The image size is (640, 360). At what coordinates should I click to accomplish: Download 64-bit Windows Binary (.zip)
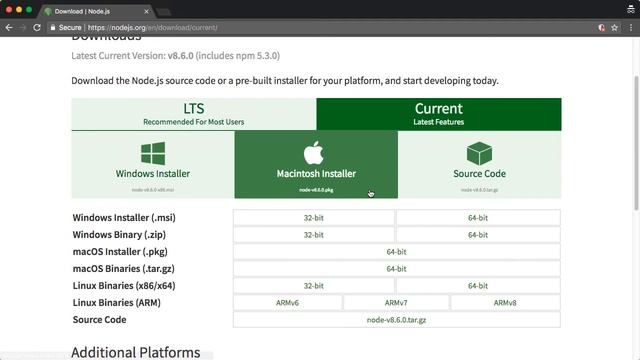click(x=478, y=235)
